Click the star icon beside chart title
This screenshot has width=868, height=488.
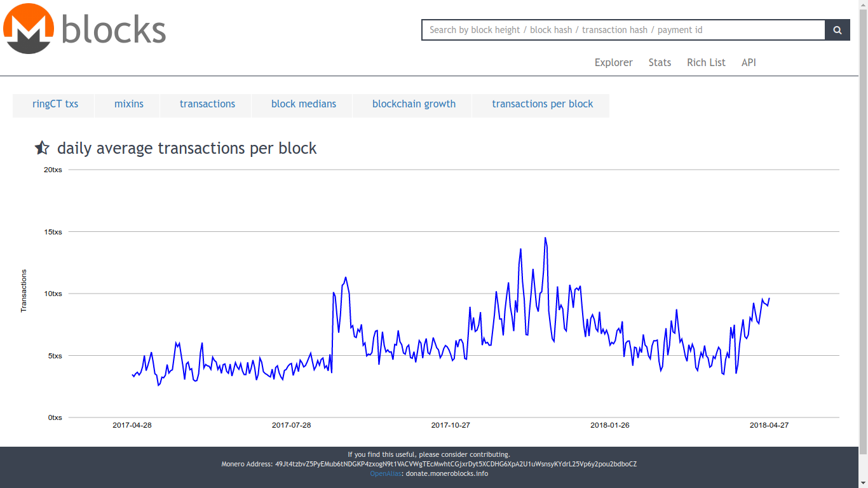(42, 148)
